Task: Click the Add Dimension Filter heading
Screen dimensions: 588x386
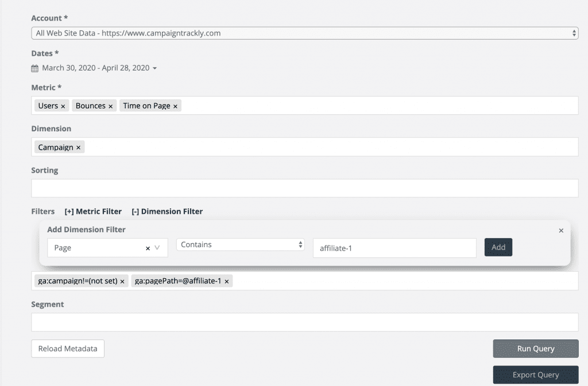Action: (x=86, y=229)
